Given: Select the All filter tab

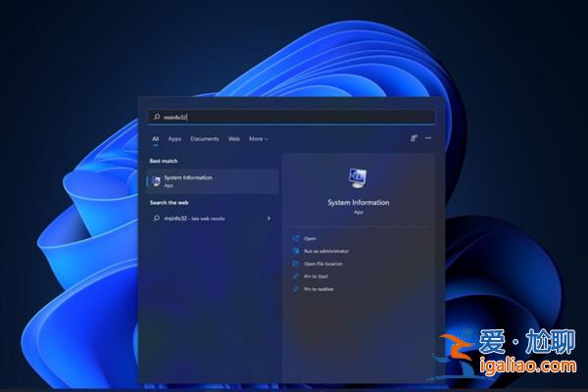Looking at the screenshot, I should tap(155, 139).
